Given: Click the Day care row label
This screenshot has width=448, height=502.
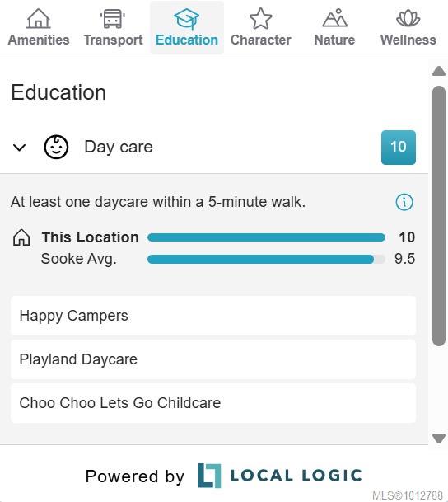Looking at the screenshot, I should point(119,148).
